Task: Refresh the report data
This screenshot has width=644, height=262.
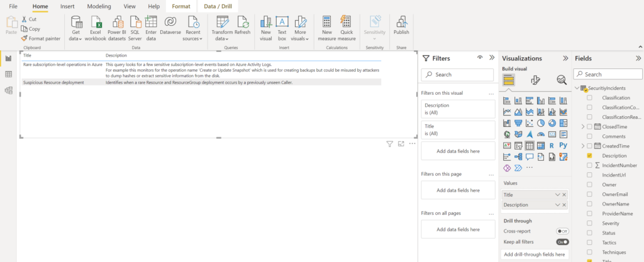Action: 242,25
